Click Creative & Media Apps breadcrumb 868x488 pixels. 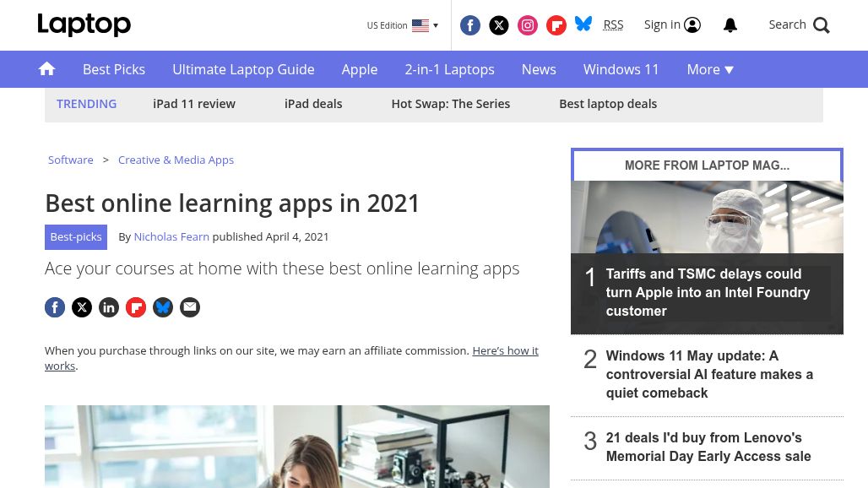click(176, 160)
